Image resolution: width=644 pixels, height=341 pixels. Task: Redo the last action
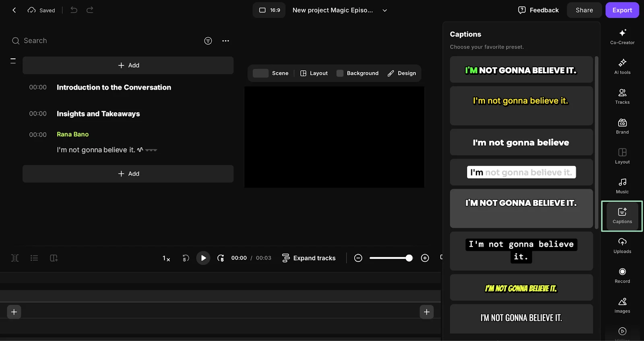[90, 10]
